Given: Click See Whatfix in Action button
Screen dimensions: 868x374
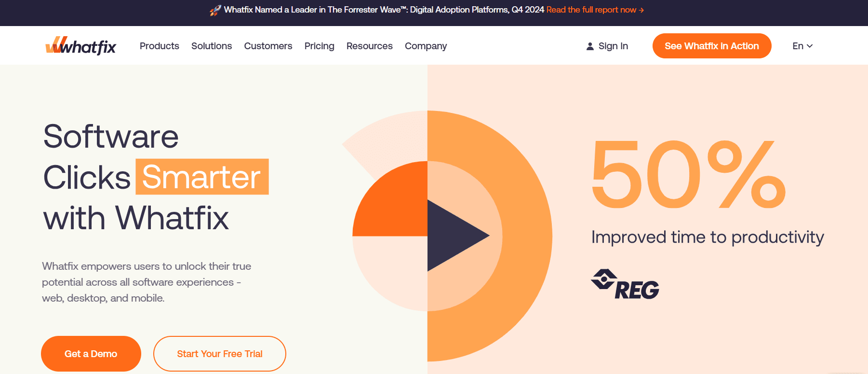Looking at the screenshot, I should (712, 46).
